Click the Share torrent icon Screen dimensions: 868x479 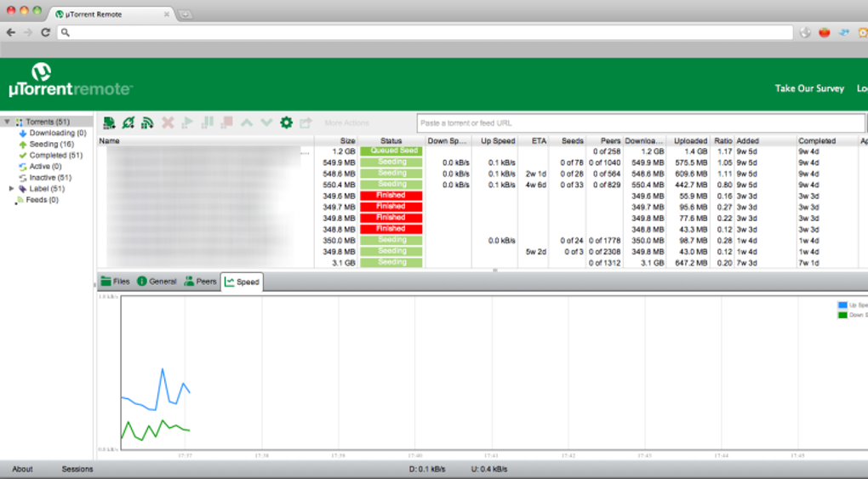306,123
